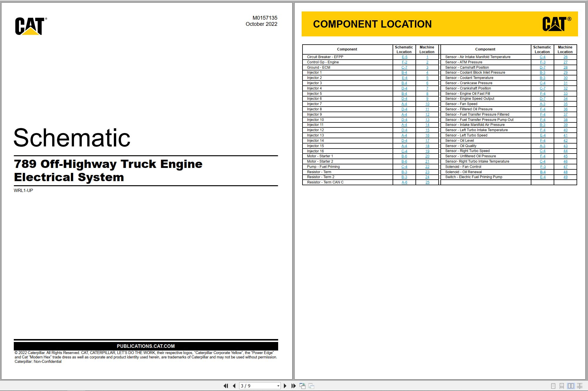Viewport: 588px width, 391px height.
Task: Click schematic link E-4 for Electric Fuel Priming Pump
Action: 543,177
